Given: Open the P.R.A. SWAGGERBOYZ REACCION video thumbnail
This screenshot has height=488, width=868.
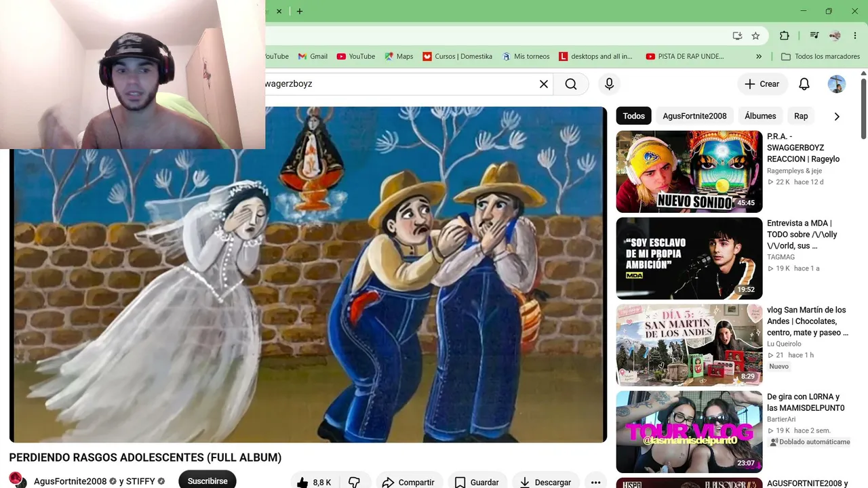Looking at the screenshot, I should click(689, 171).
